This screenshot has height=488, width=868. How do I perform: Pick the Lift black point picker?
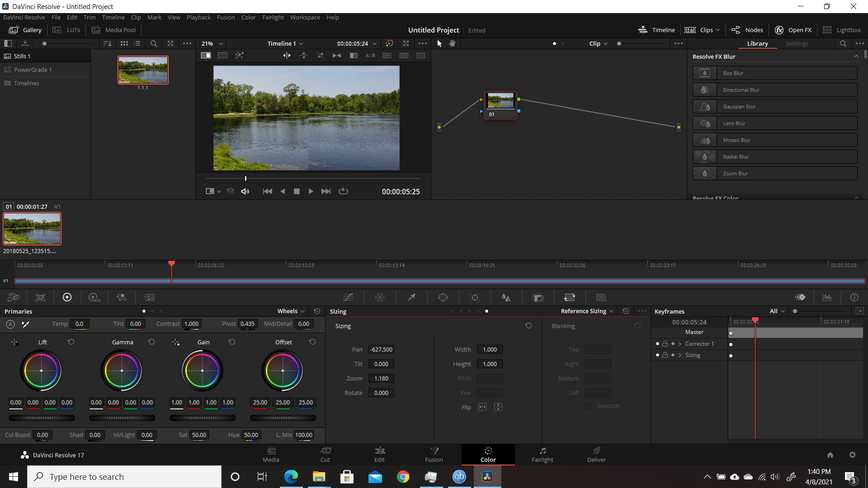14,342
